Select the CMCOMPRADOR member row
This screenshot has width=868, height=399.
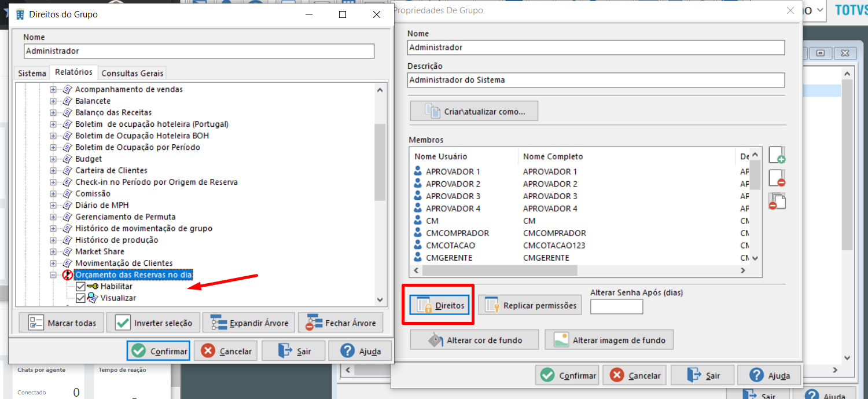(580, 233)
